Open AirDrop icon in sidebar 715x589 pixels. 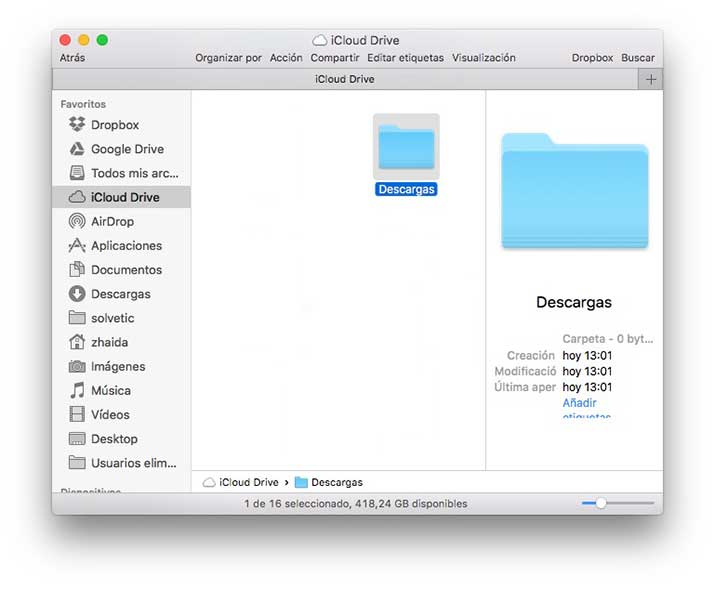(77, 221)
